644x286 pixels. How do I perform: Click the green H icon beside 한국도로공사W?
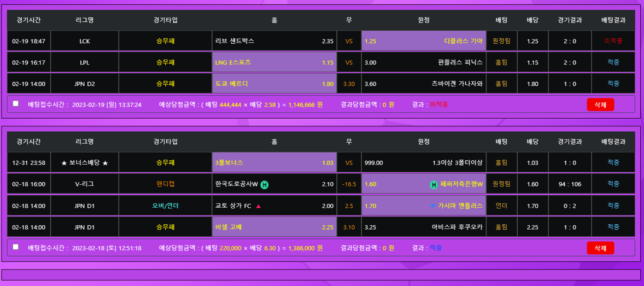pos(264,184)
